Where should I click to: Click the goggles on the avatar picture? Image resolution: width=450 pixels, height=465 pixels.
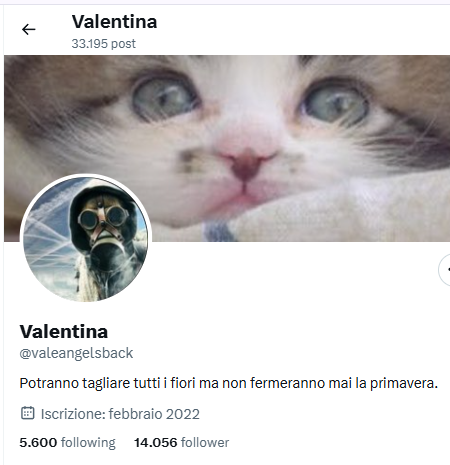pyautogui.click(x=102, y=218)
